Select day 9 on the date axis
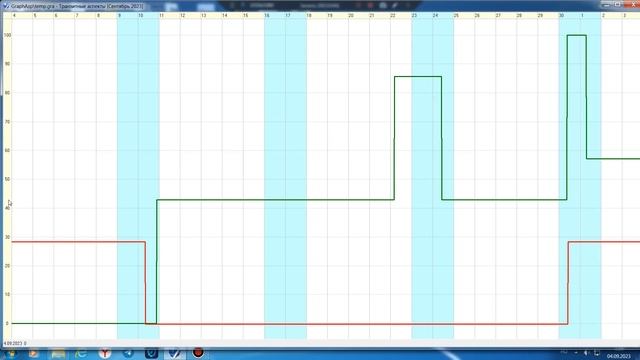 pos(120,16)
